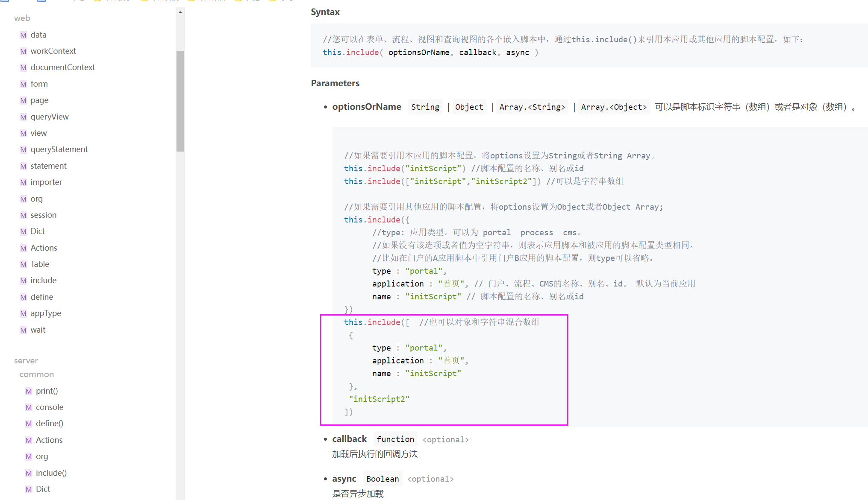
Task: Click the sidebar vertical scrollbar thumb
Action: click(x=180, y=101)
